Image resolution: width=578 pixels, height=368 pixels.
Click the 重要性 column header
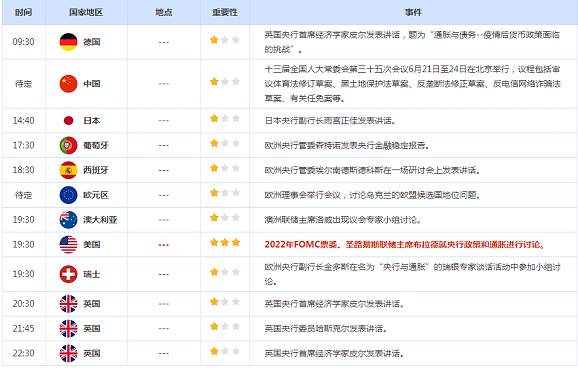[x=225, y=12]
